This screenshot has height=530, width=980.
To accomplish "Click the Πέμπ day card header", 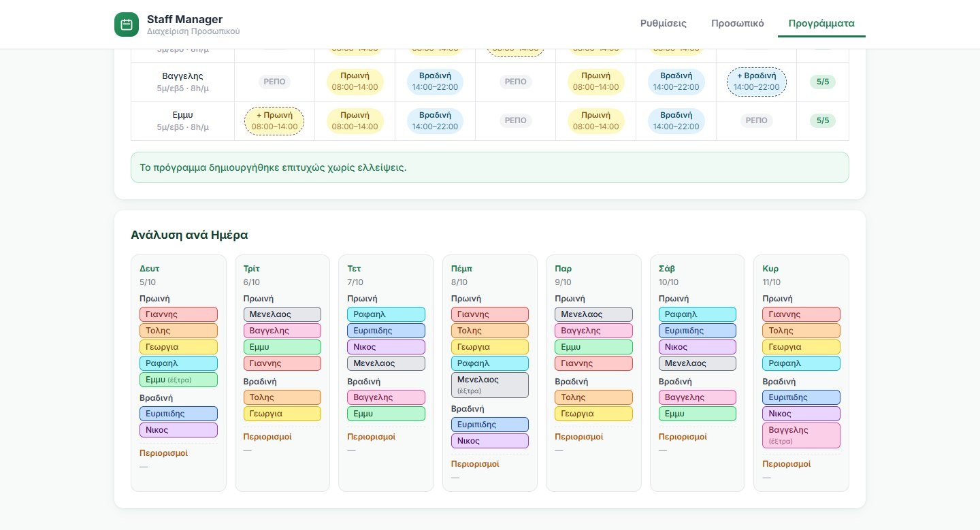I will (x=461, y=269).
